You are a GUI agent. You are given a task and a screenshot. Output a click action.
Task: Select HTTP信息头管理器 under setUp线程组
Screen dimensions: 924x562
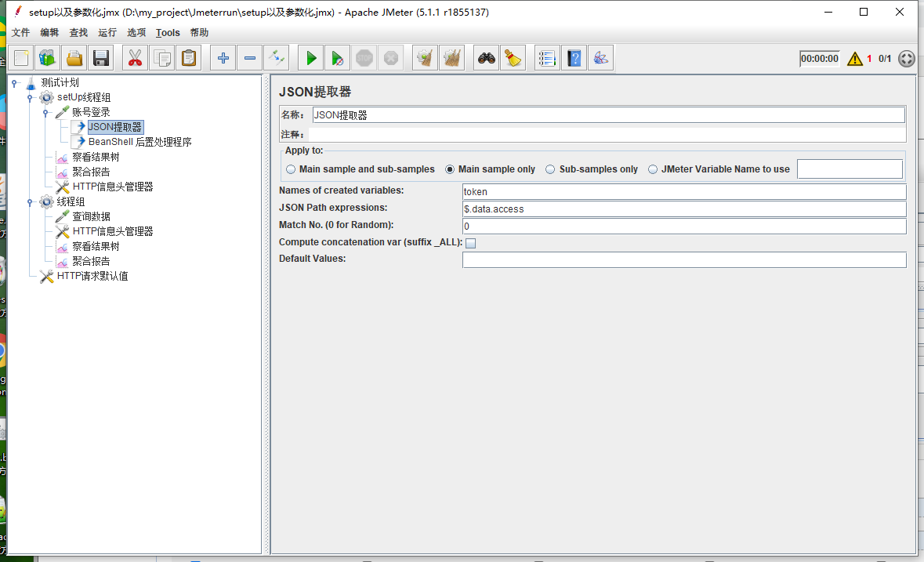(113, 187)
